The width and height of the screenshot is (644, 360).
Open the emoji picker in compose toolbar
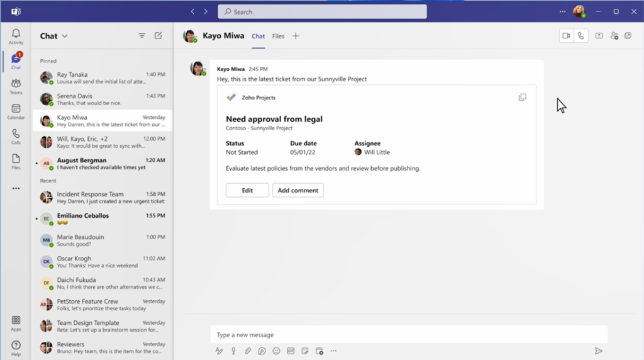276,351
